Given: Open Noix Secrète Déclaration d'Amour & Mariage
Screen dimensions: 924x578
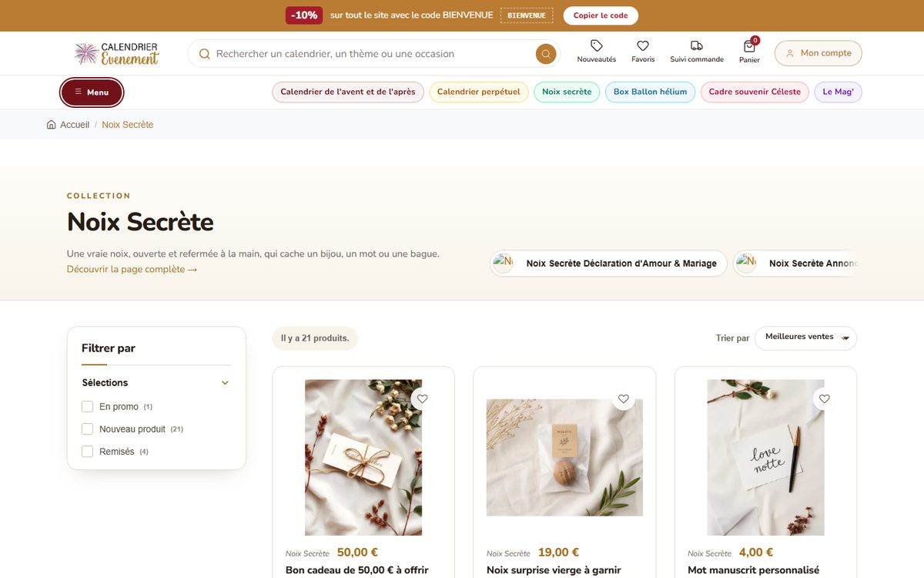Looking at the screenshot, I should click(609, 264).
